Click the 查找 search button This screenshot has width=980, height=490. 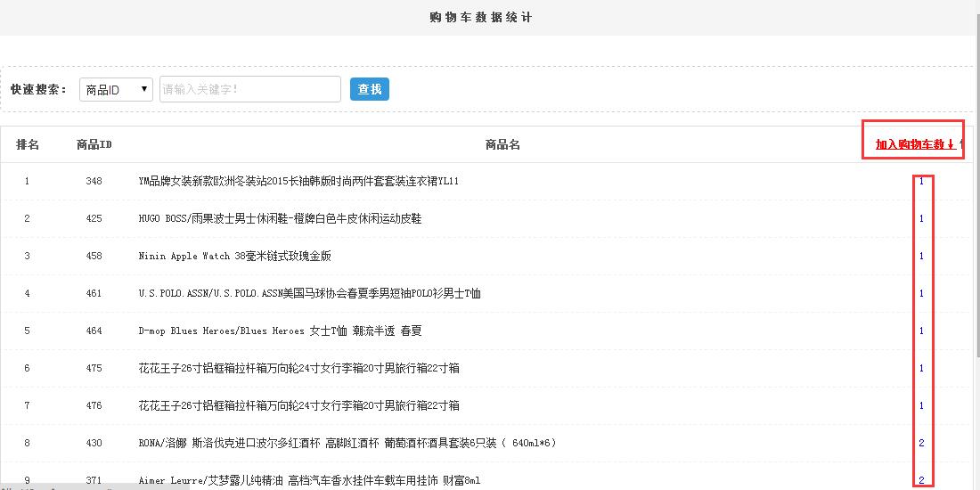point(370,89)
